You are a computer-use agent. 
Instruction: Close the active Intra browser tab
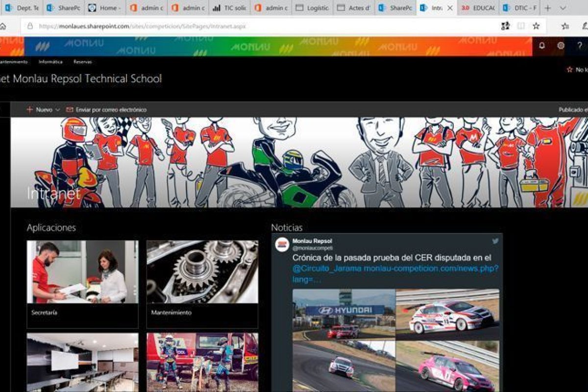(450, 8)
